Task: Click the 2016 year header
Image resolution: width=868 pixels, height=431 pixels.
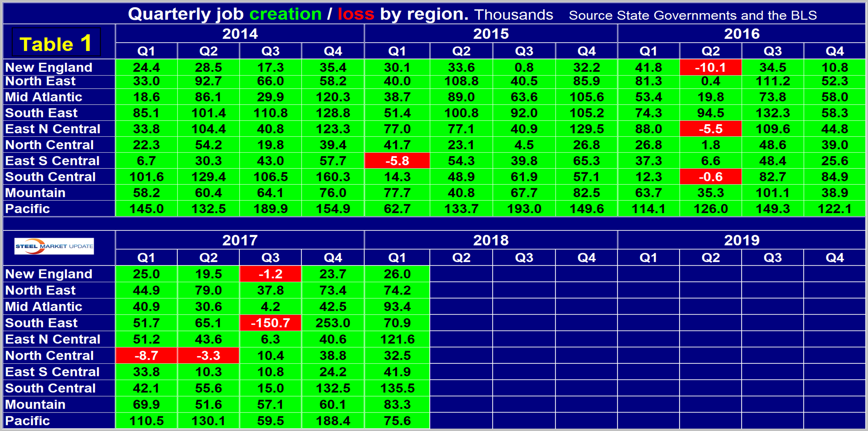Action: click(742, 34)
